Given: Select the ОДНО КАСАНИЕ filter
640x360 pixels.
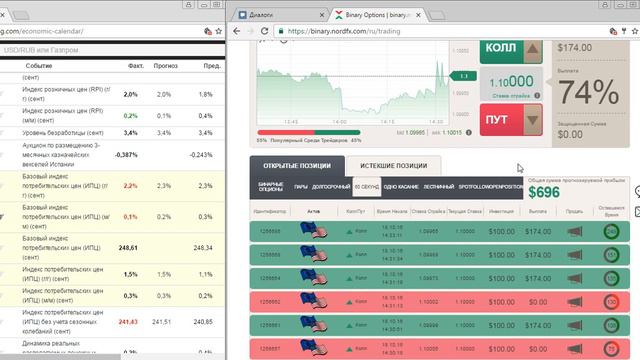Looking at the screenshot, I should point(401,187).
